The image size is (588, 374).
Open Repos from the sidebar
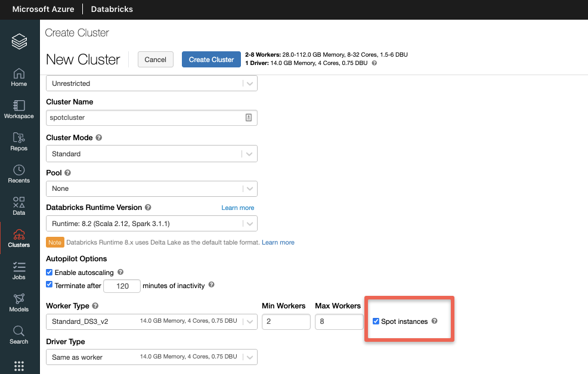tap(19, 141)
